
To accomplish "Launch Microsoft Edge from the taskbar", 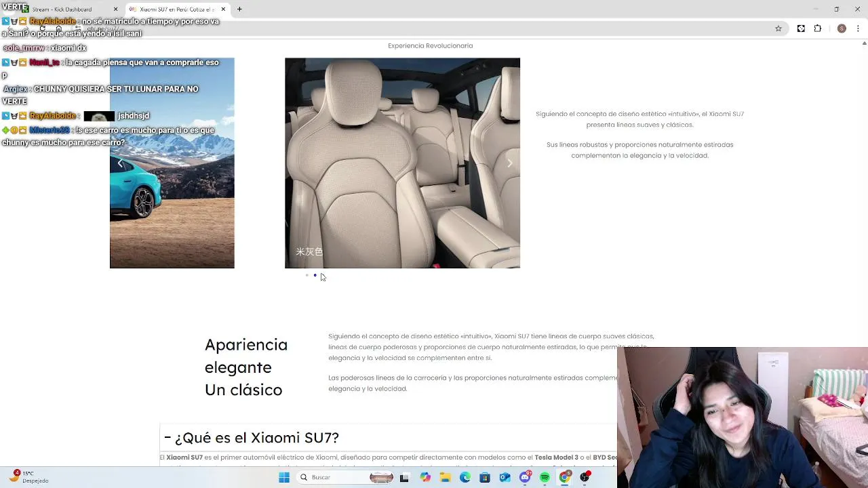I will pyautogui.click(x=465, y=478).
